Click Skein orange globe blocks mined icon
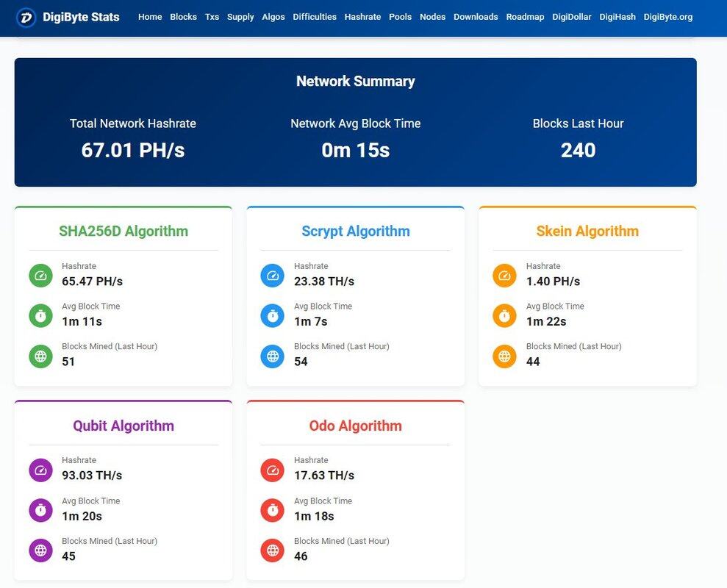This screenshot has height=588, width=727. point(504,356)
